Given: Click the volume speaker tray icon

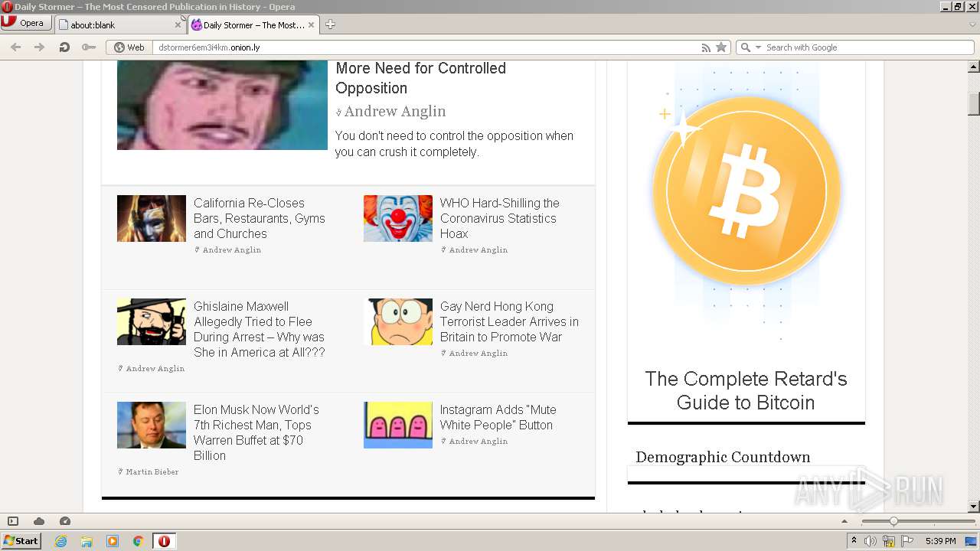Looking at the screenshot, I should pos(871,541).
